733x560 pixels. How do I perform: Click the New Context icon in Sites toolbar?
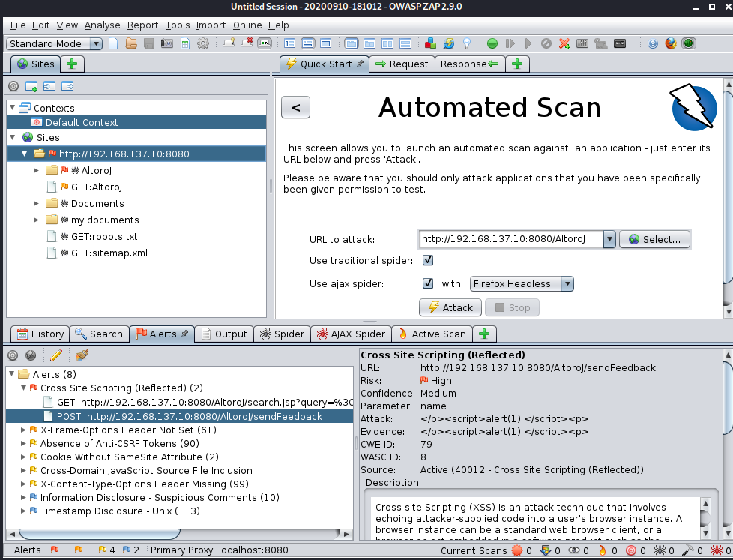pyautogui.click(x=31, y=86)
